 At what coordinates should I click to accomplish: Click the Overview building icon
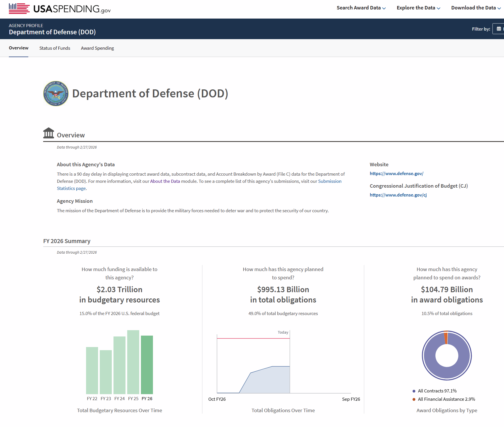pyautogui.click(x=49, y=133)
